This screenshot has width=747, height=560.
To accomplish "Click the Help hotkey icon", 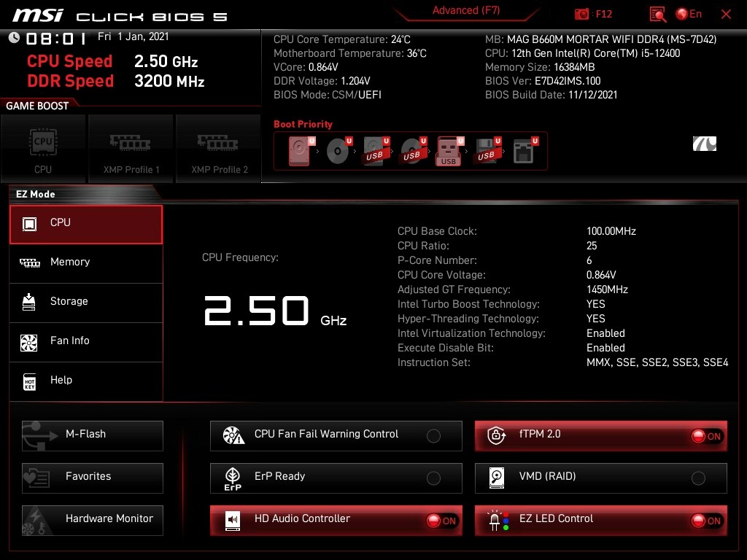I will (x=29, y=382).
